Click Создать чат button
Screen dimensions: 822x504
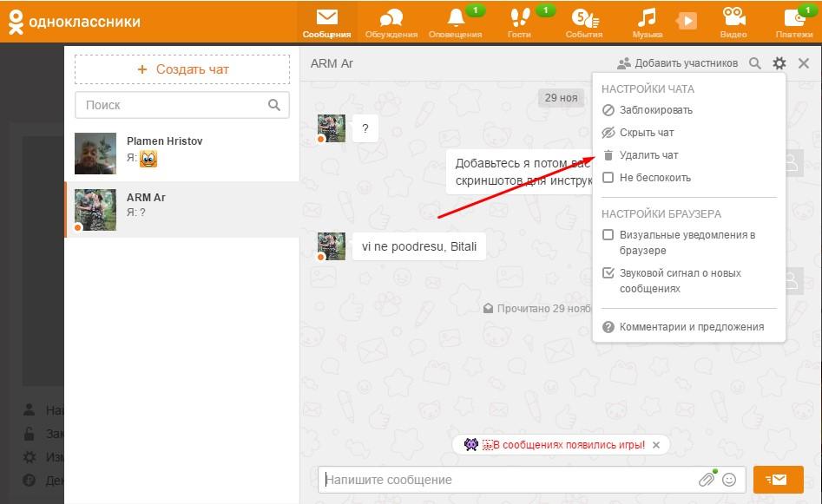tap(182, 69)
